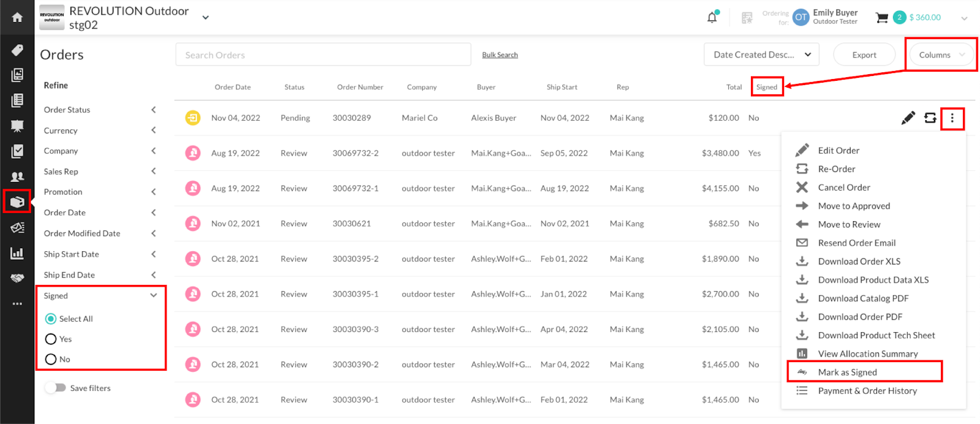Click the Bulk Search link
Viewport: 980px width, 424px height.
500,55
